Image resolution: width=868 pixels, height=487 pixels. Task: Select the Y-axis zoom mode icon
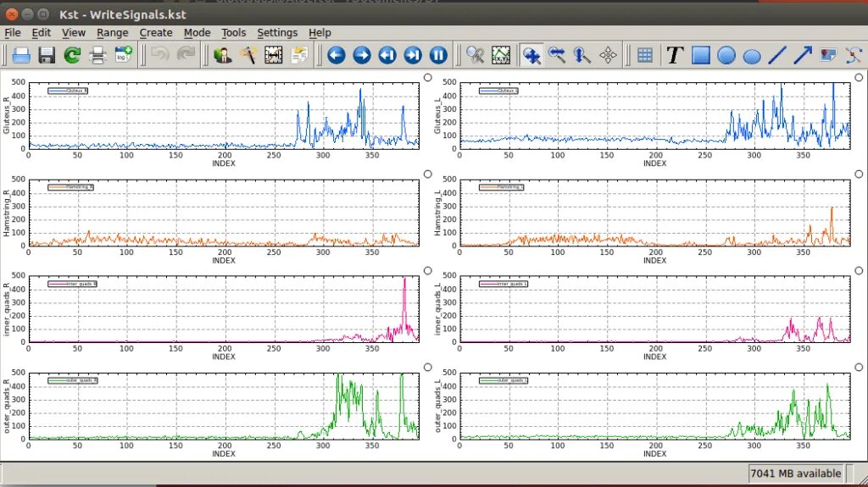click(x=582, y=55)
